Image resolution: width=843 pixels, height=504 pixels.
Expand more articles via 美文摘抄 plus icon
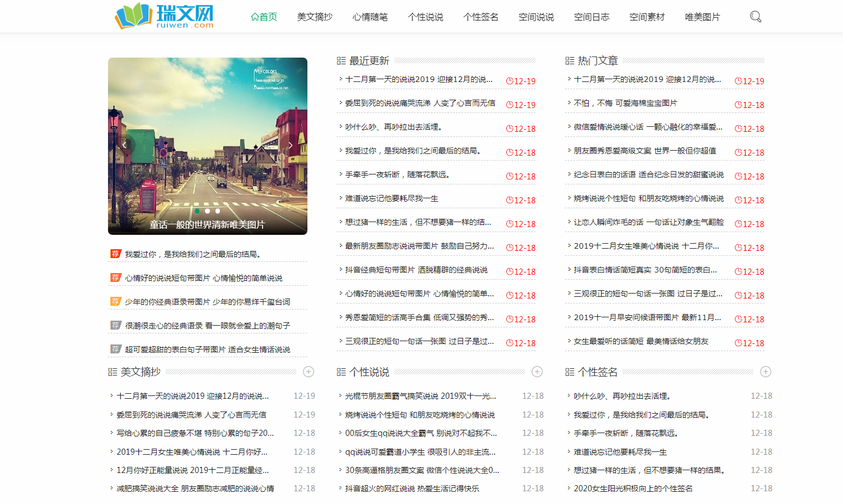[x=308, y=372]
